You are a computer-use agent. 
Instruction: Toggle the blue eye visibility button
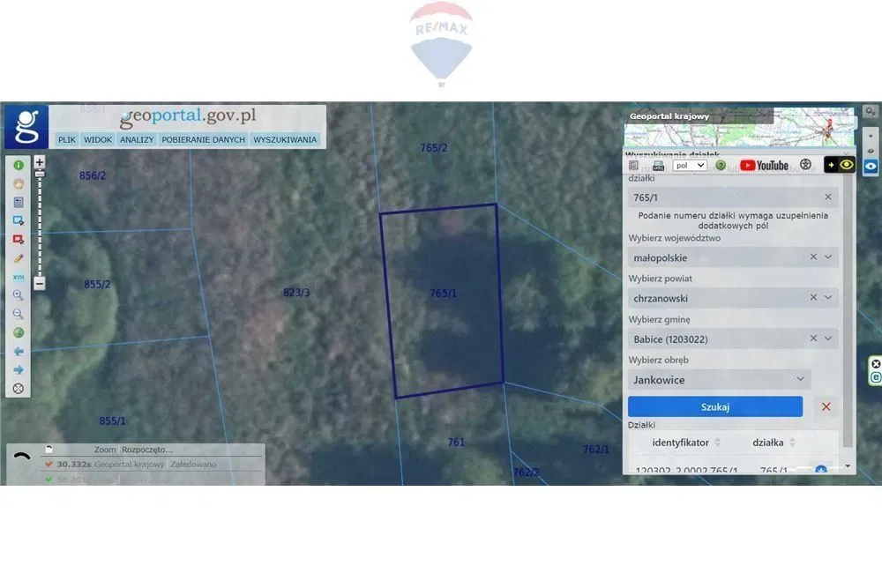[x=871, y=166]
